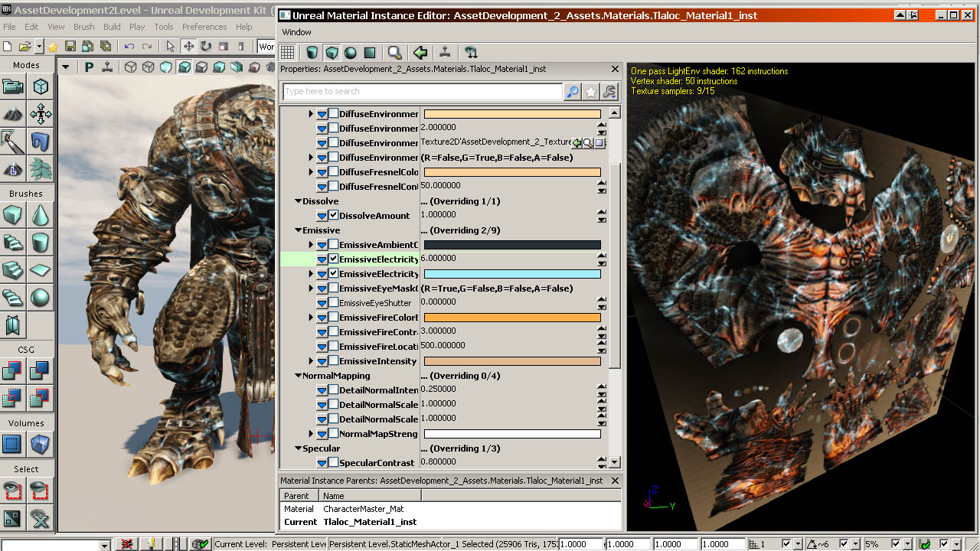
Task: Open the Brush menu
Action: 84,27
